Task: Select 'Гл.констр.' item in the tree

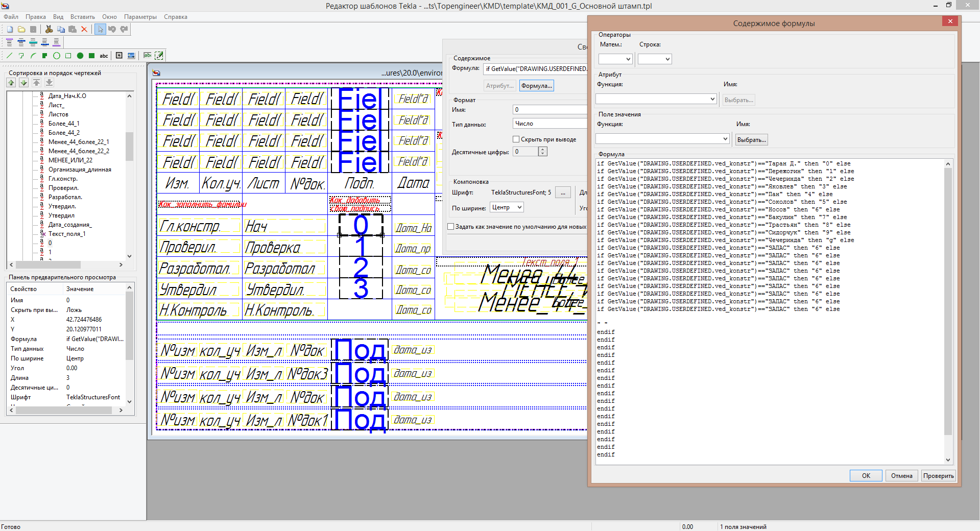Action: (63, 179)
